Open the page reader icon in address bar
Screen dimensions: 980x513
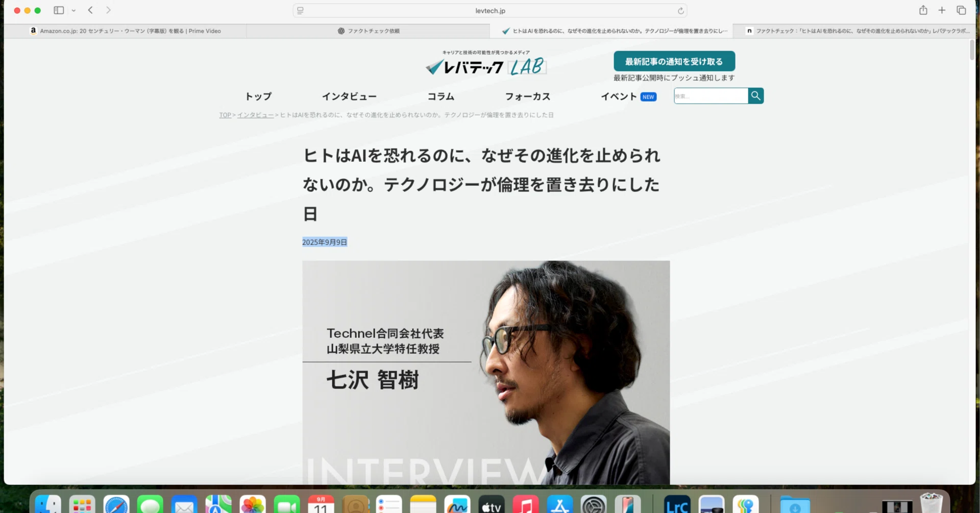(x=300, y=10)
